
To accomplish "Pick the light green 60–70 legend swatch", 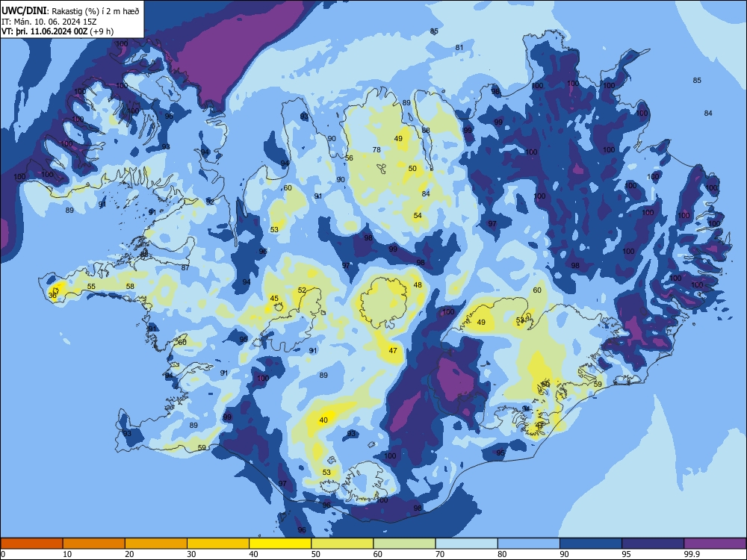I will (x=404, y=544).
